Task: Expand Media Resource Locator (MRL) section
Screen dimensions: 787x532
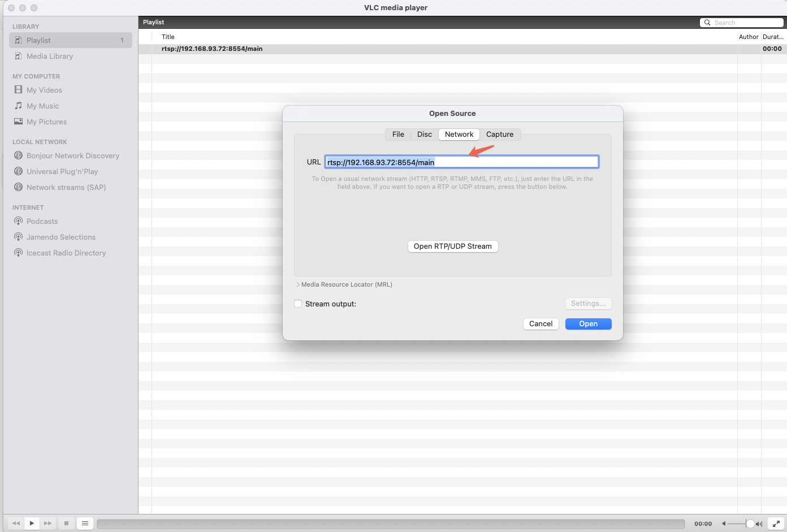Action: (x=298, y=284)
